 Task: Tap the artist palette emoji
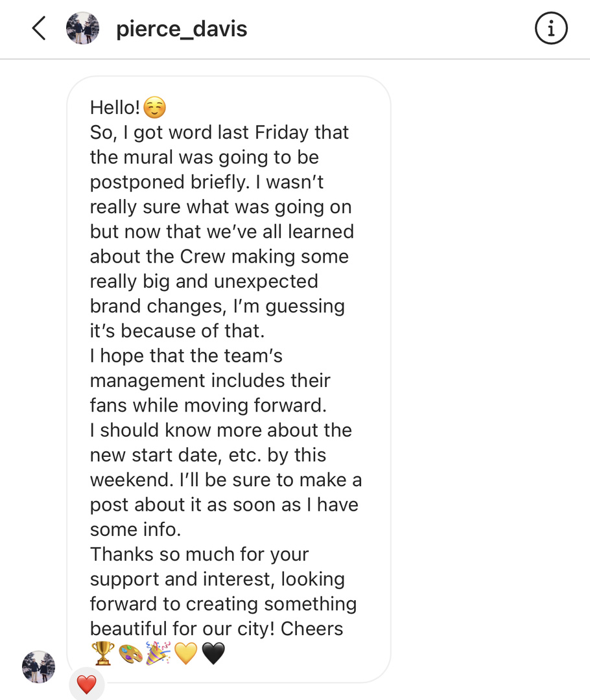130,653
